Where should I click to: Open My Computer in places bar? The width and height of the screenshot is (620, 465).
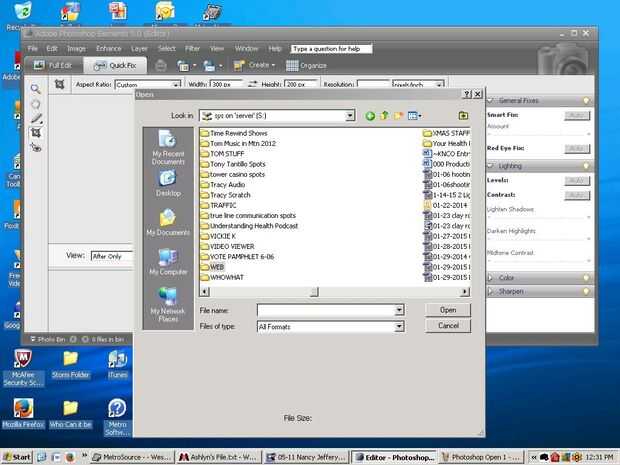(x=168, y=262)
